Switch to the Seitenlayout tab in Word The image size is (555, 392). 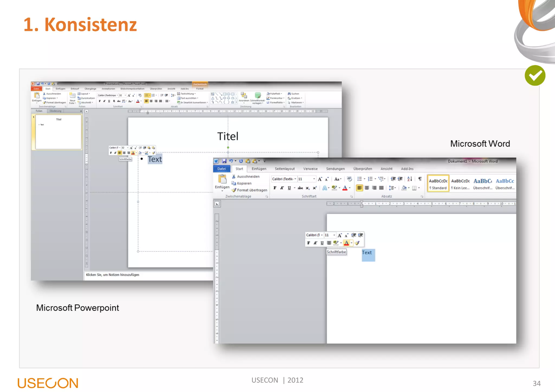[x=285, y=169]
